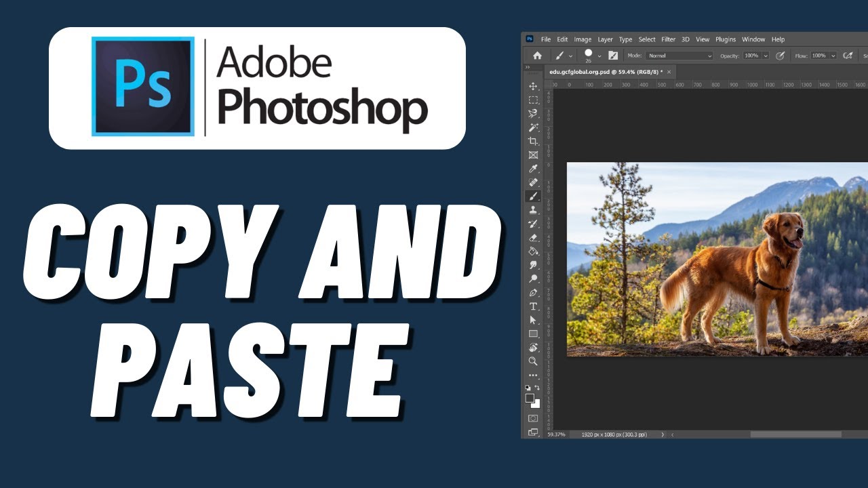Click the foreground color swatch

(530, 398)
